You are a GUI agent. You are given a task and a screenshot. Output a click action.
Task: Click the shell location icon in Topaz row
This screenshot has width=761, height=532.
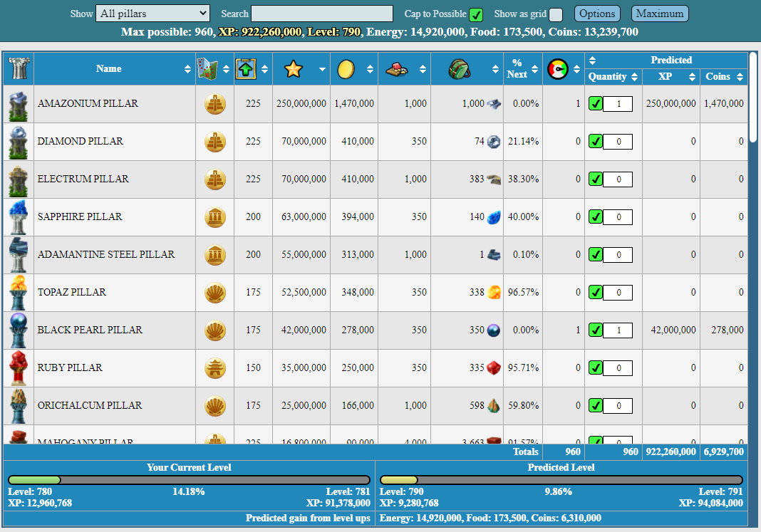point(215,293)
